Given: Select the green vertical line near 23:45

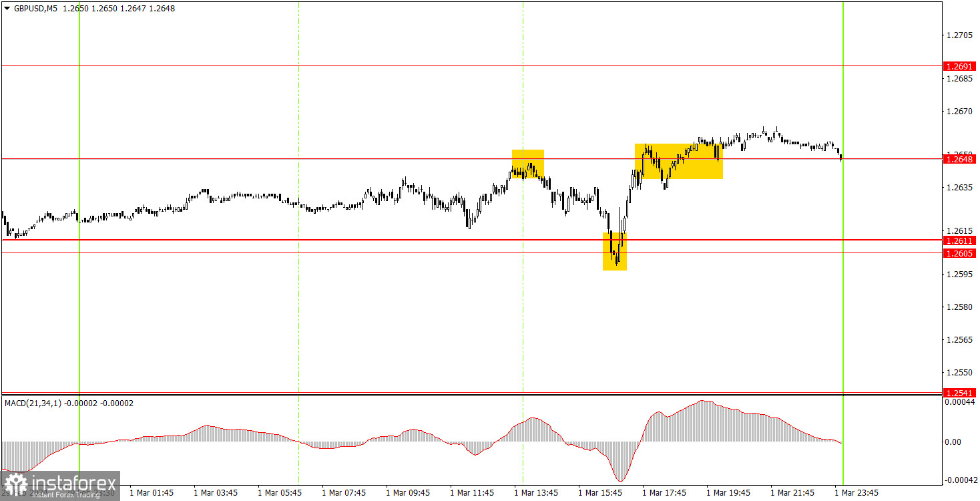Looking at the screenshot, I should [843, 243].
